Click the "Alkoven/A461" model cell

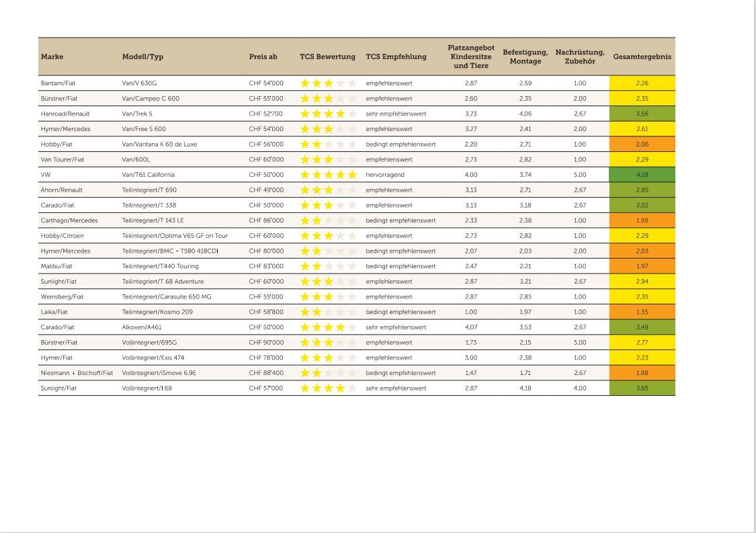142,327
